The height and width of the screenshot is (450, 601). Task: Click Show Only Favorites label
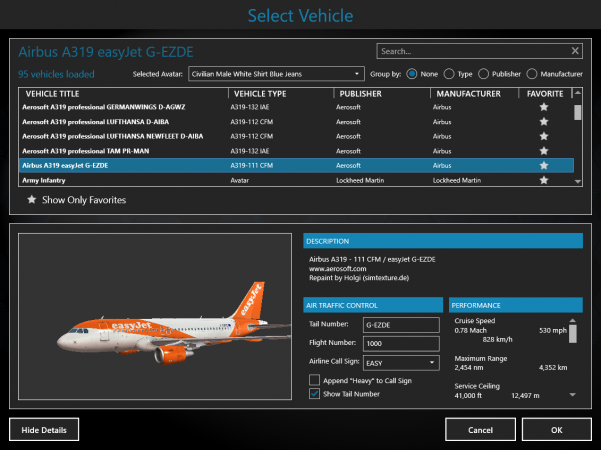tap(84, 200)
